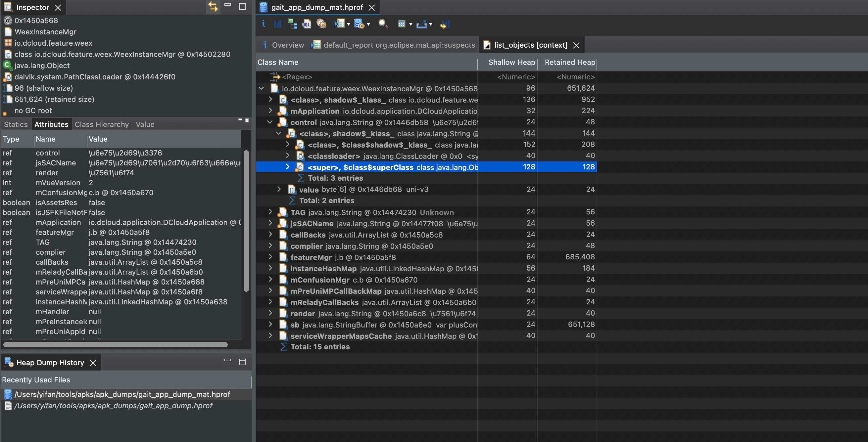
Task: Maximize the Heap Dump History panel
Action: pyautogui.click(x=242, y=362)
